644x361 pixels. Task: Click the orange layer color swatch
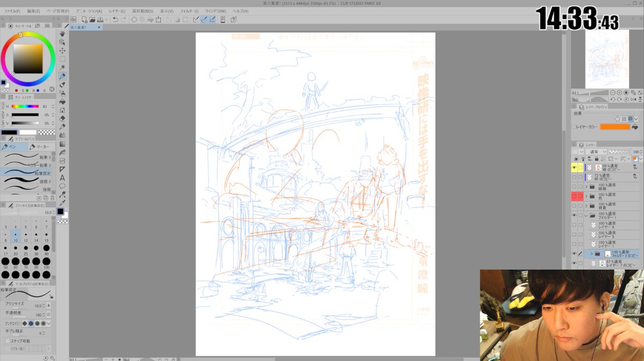tap(614, 127)
